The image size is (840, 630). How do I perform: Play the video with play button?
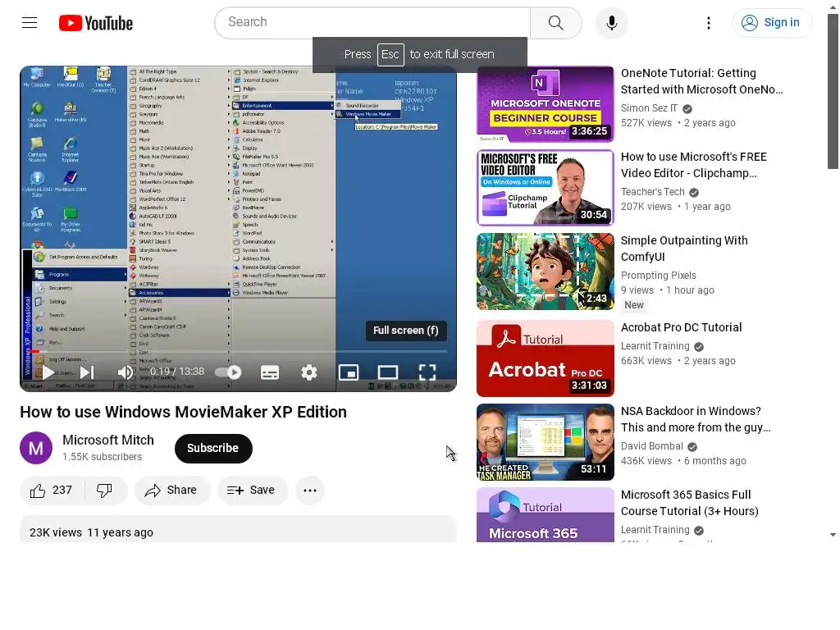pos(48,372)
